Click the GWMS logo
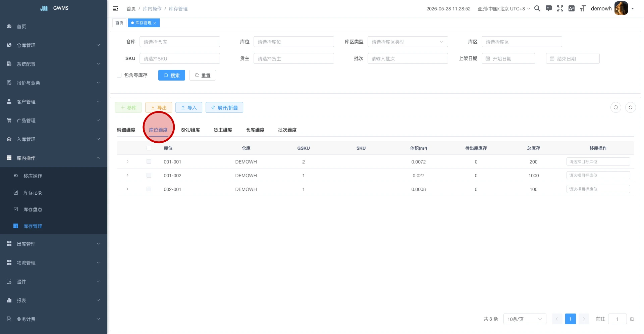The height and width of the screenshot is (334, 644). (x=54, y=8)
